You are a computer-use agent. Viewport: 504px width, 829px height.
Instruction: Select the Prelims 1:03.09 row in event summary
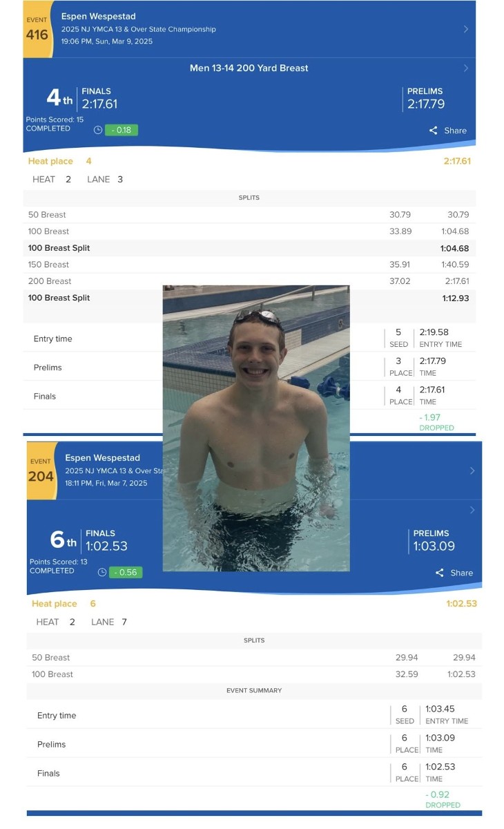tap(254, 744)
